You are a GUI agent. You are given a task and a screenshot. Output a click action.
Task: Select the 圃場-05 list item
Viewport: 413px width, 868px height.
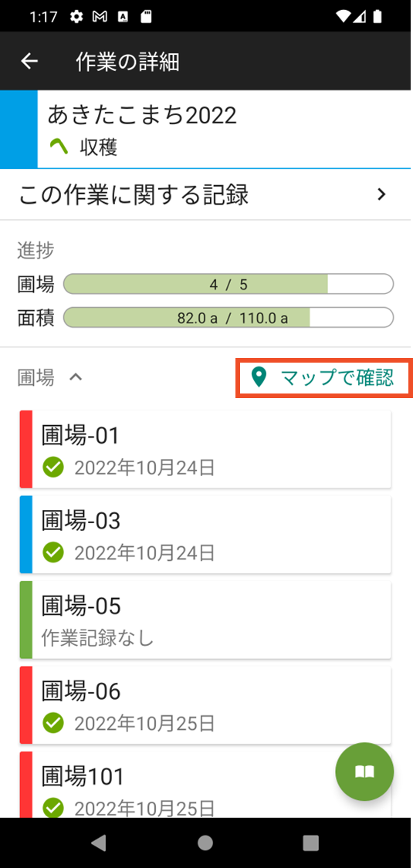(205, 620)
